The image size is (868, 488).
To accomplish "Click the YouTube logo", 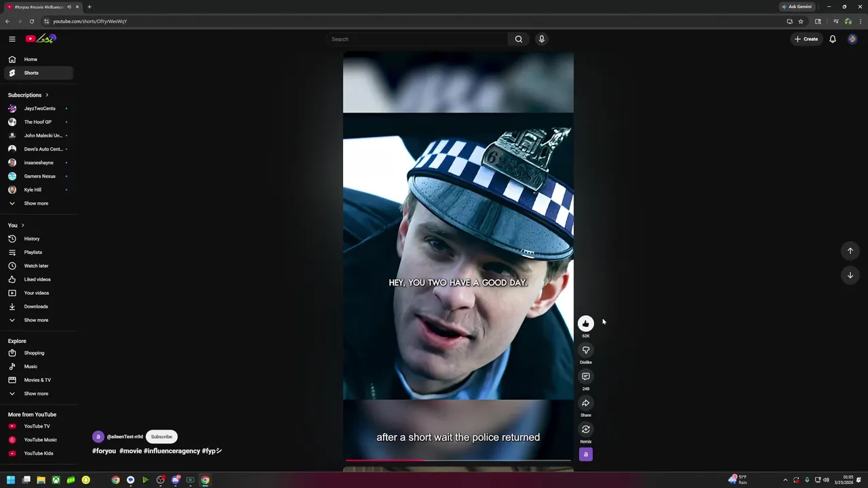I will click(x=41, y=39).
